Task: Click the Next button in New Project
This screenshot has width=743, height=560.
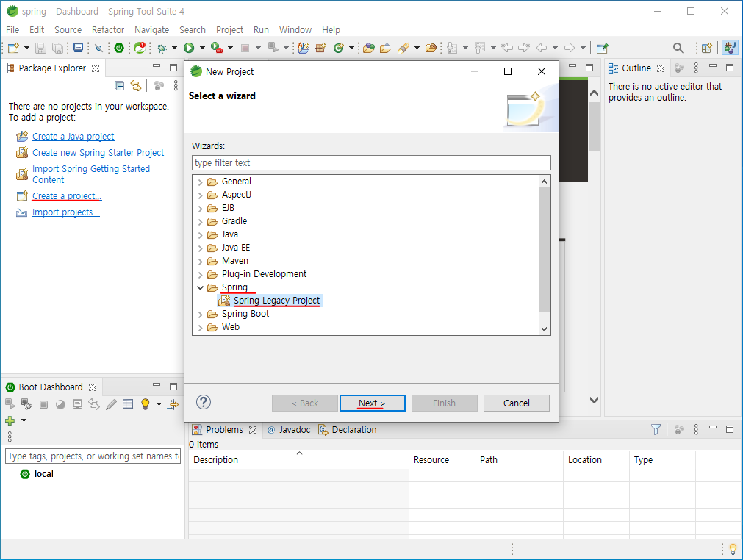Action: point(372,403)
